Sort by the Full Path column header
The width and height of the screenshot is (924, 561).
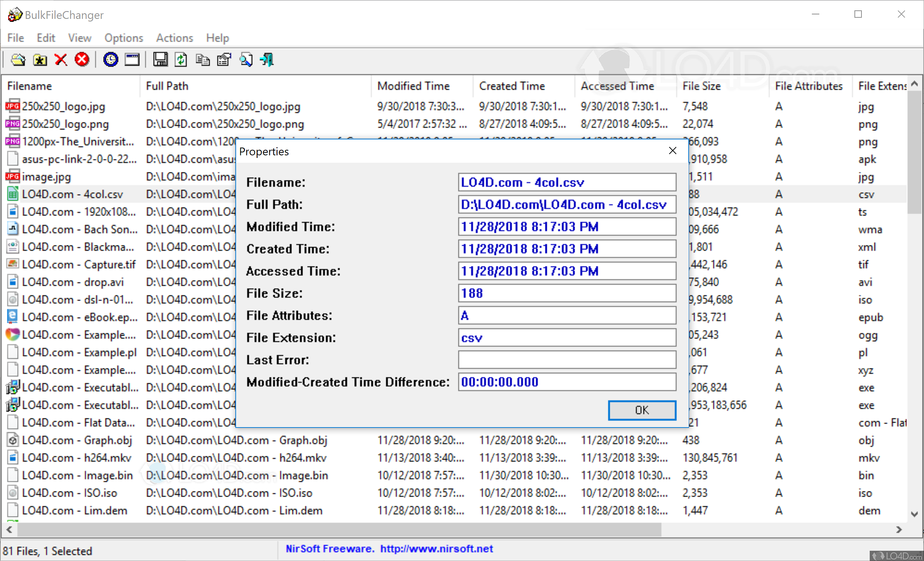point(256,86)
